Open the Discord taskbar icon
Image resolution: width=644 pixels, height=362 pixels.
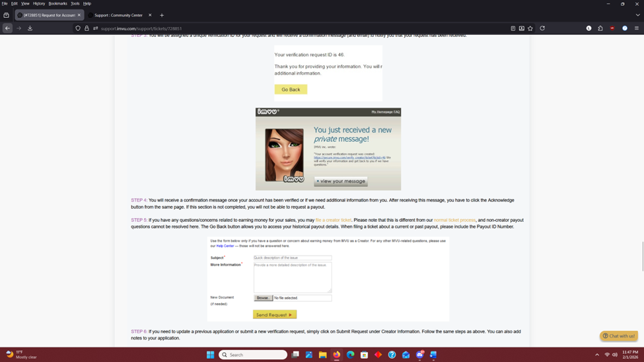click(x=419, y=355)
